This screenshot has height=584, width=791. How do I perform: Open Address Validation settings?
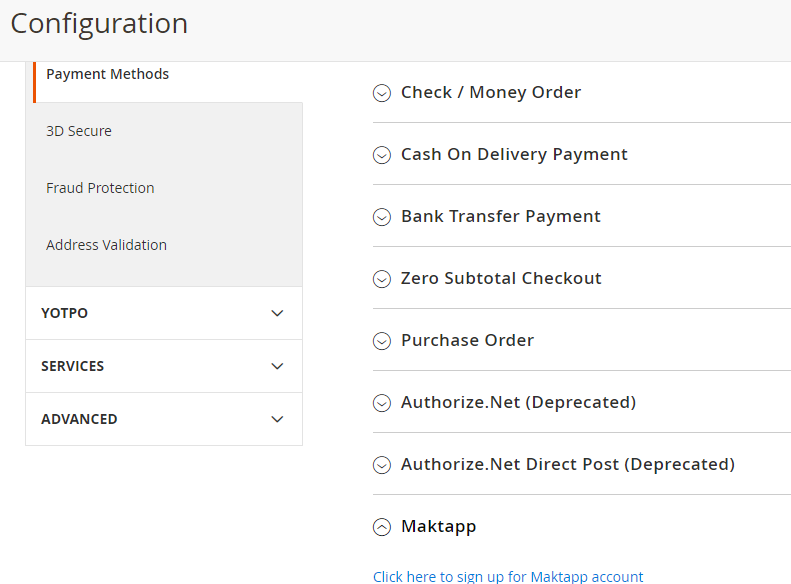click(106, 245)
